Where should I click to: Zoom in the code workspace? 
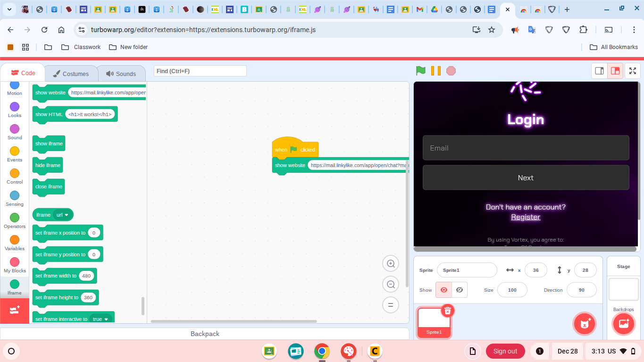point(391,264)
